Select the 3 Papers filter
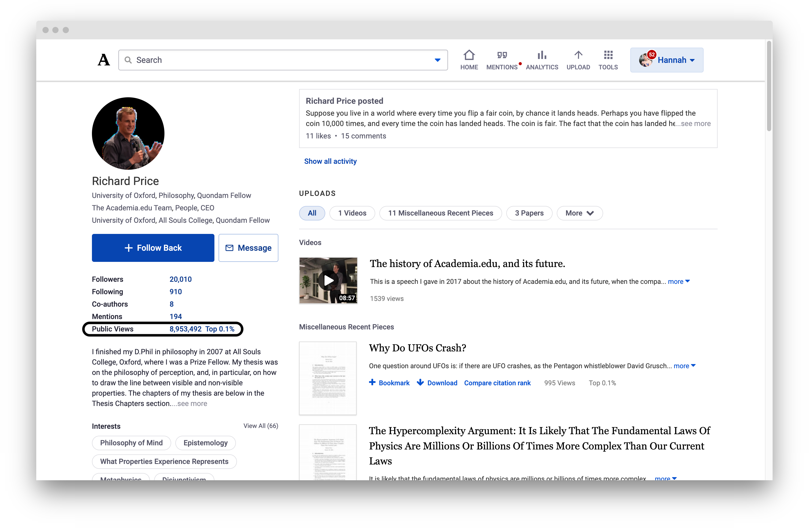809x532 pixels. point(529,213)
